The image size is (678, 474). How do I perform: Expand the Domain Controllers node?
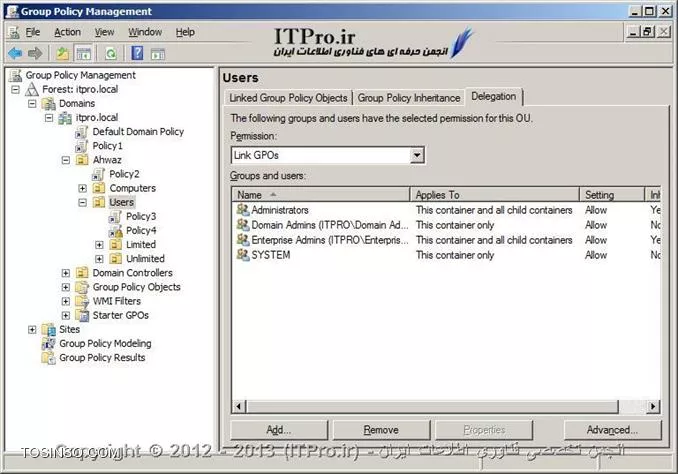pyautogui.click(x=66, y=273)
